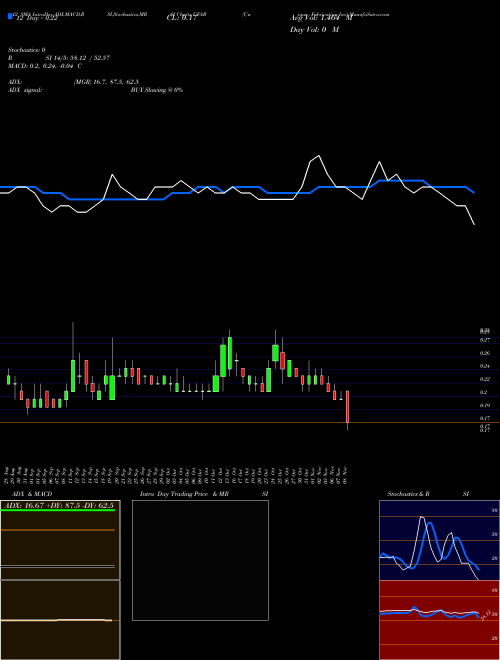Click the 'Avg Vol: 1.464 M' label
This screenshot has height=660, width=500.
click(x=321, y=19)
